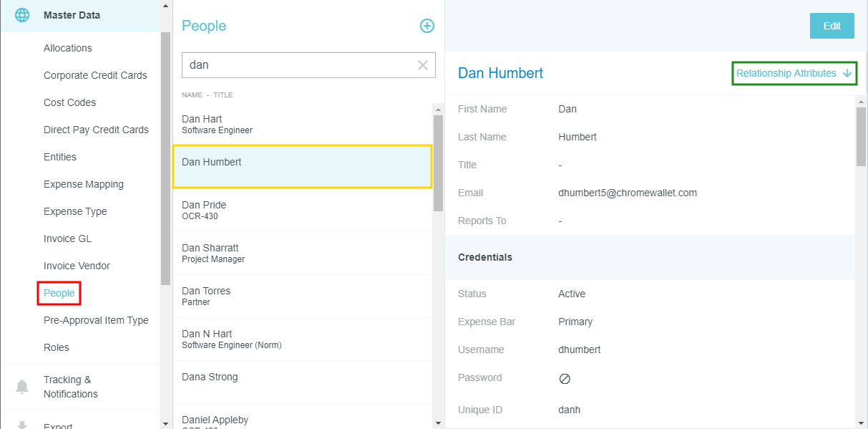
Task: Click the Tracking & Notifications bell icon
Action: point(22,387)
